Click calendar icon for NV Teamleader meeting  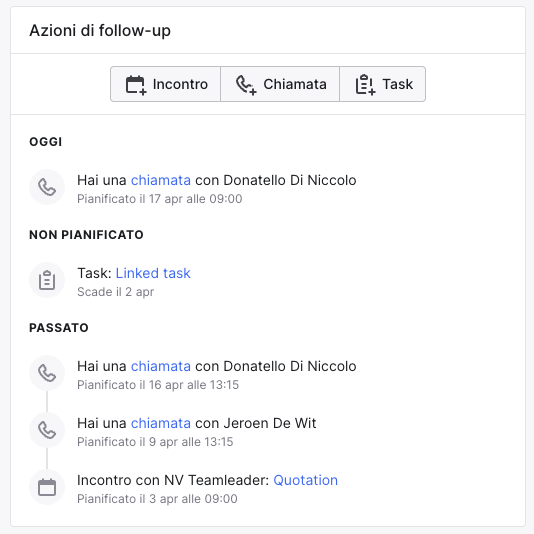click(x=47, y=487)
